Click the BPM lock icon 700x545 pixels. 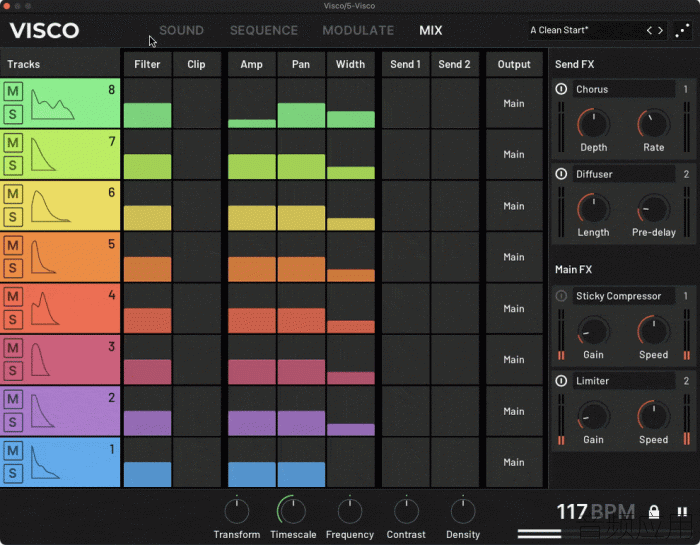(x=654, y=512)
